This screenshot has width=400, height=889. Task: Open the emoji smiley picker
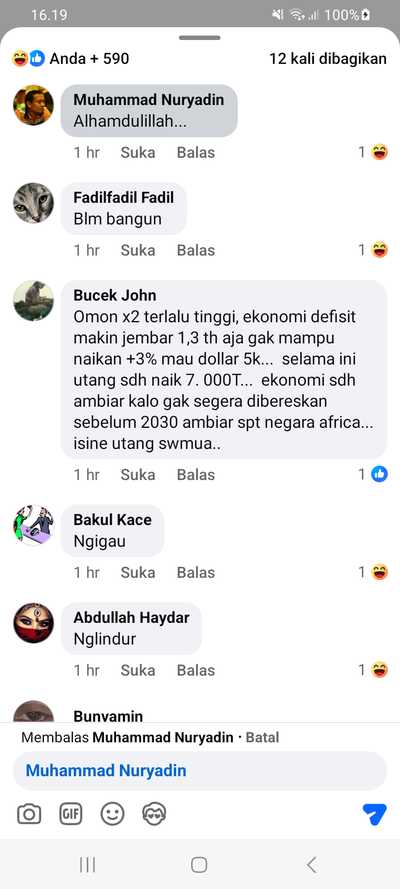pos(112,815)
